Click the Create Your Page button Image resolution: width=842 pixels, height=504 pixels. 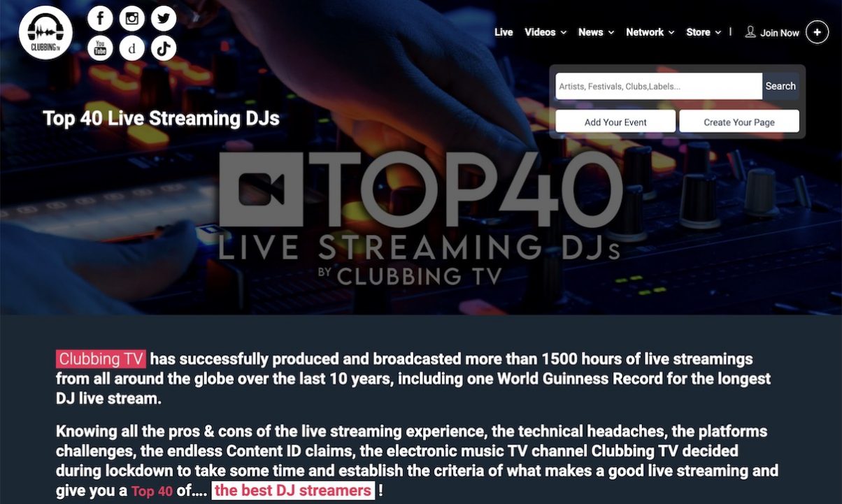click(x=738, y=121)
